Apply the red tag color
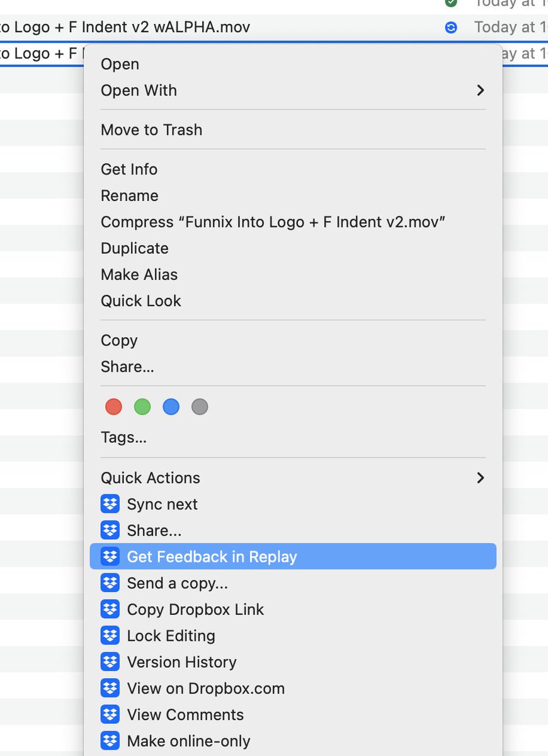The height and width of the screenshot is (756, 548). pyautogui.click(x=113, y=407)
